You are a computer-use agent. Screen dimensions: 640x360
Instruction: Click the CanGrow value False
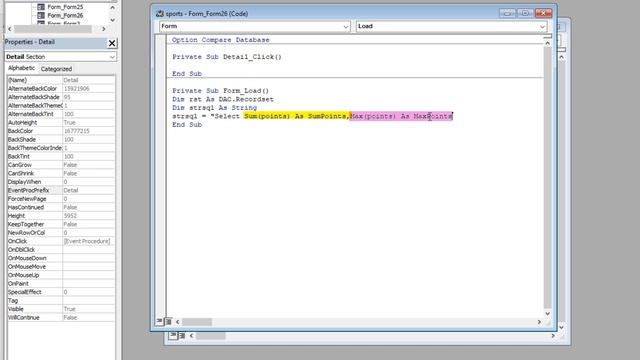coord(89,165)
